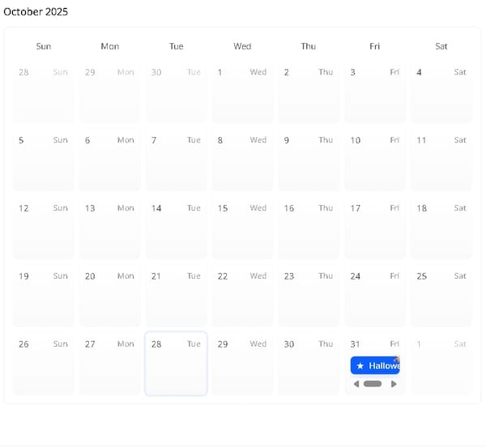Select the greyed-out November 1 Saturday cell
This screenshot has height=448, width=486.
tap(441, 364)
